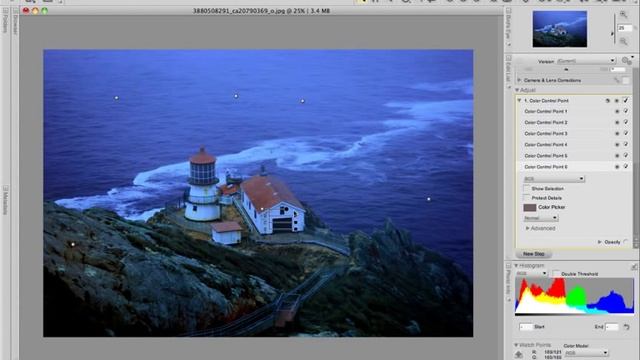
Task: Toggle checkbox on Color Control Point 6 row
Action: 626,166
